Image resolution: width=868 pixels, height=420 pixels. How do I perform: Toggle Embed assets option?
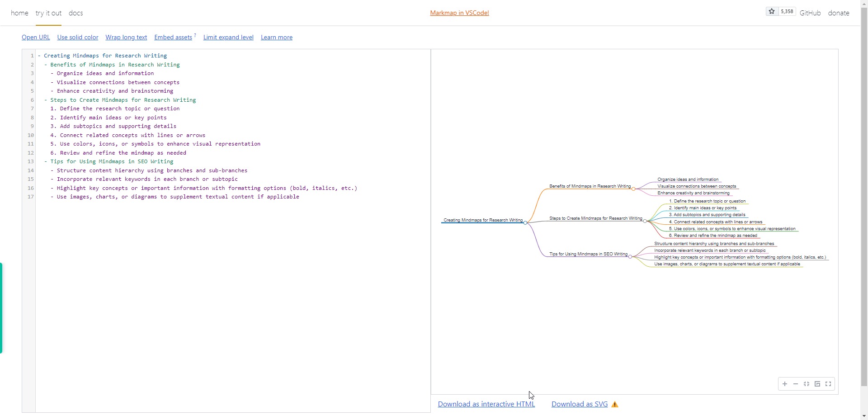pyautogui.click(x=173, y=38)
